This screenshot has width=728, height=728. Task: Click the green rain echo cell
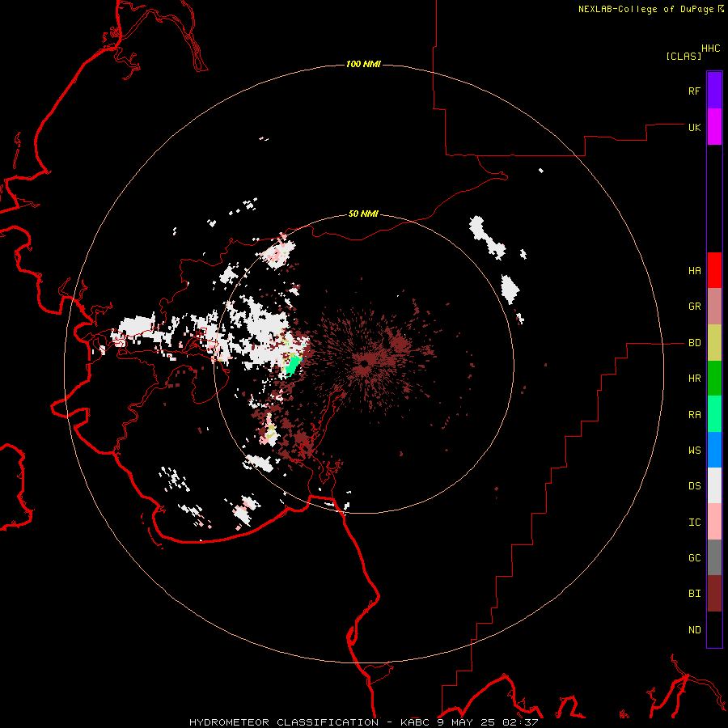point(293,365)
